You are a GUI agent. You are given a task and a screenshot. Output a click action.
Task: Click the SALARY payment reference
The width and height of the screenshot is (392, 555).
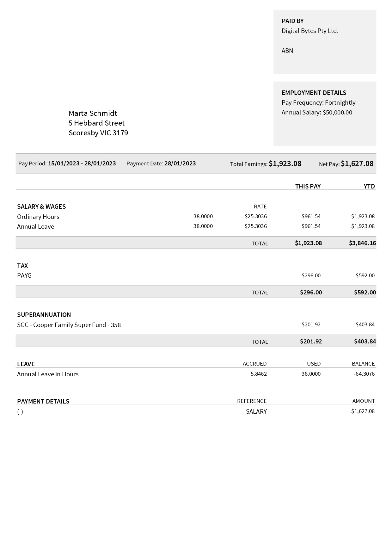[256, 411]
